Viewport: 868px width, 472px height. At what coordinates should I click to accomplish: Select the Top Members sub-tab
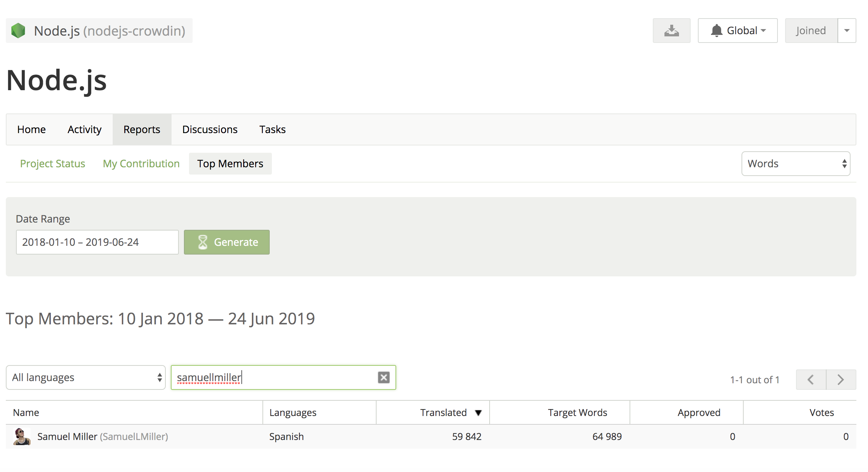tap(230, 164)
